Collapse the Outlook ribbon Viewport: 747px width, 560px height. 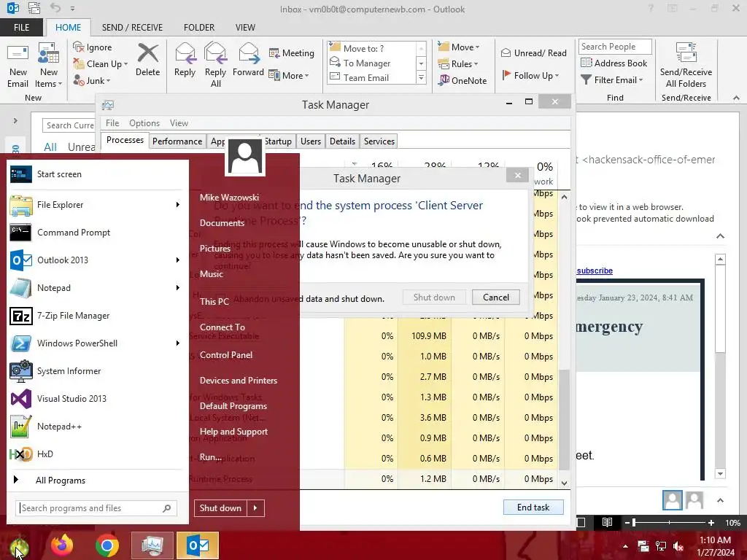pyautogui.click(x=736, y=98)
